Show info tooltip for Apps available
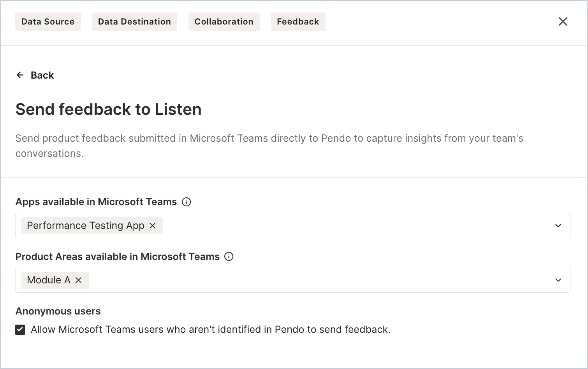588x369 pixels. [187, 202]
